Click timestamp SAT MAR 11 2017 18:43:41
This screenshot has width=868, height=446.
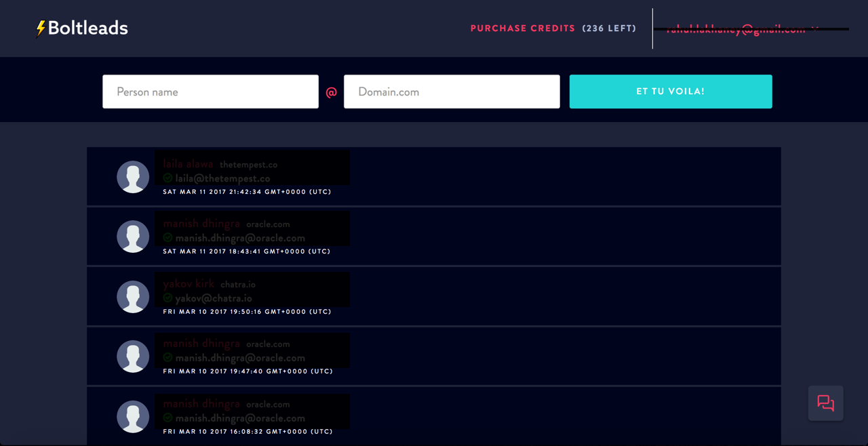(247, 251)
